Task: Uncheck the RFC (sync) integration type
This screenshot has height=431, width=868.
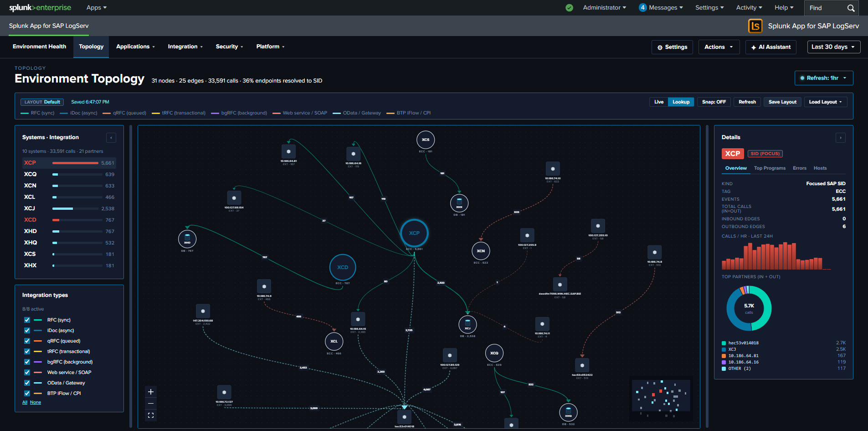Action: coord(27,320)
